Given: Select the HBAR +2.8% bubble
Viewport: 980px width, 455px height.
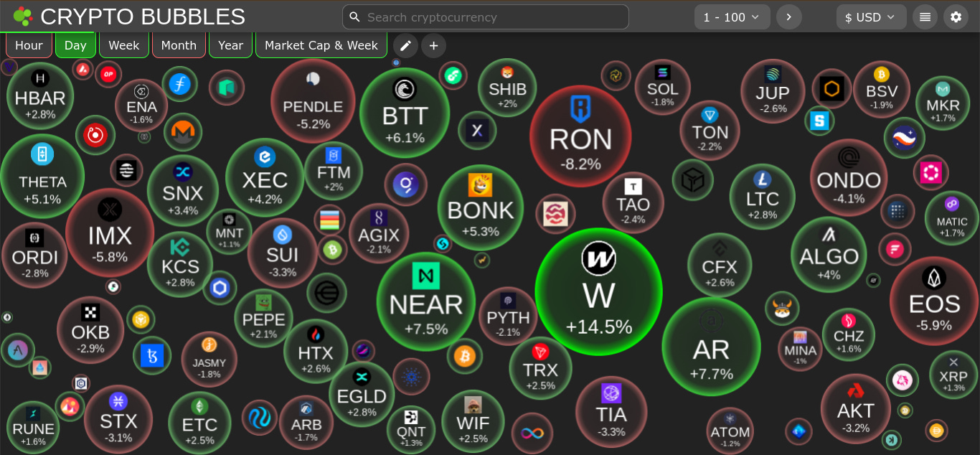Looking at the screenshot, I should coord(40,95).
